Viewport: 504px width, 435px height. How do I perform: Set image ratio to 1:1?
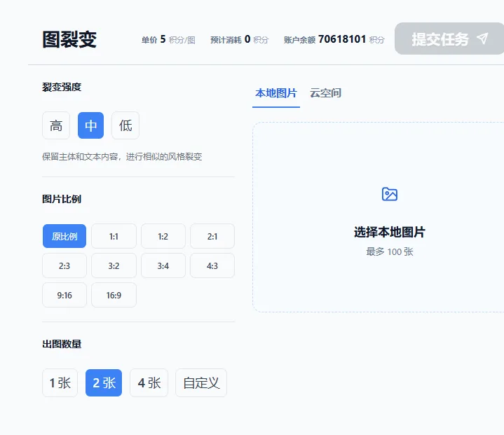click(114, 236)
